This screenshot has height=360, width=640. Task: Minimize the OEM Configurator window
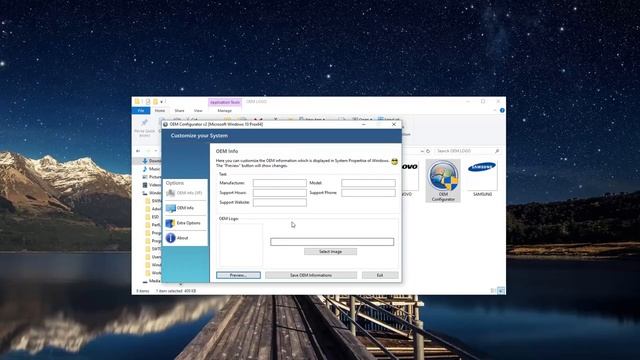[x=364, y=124]
